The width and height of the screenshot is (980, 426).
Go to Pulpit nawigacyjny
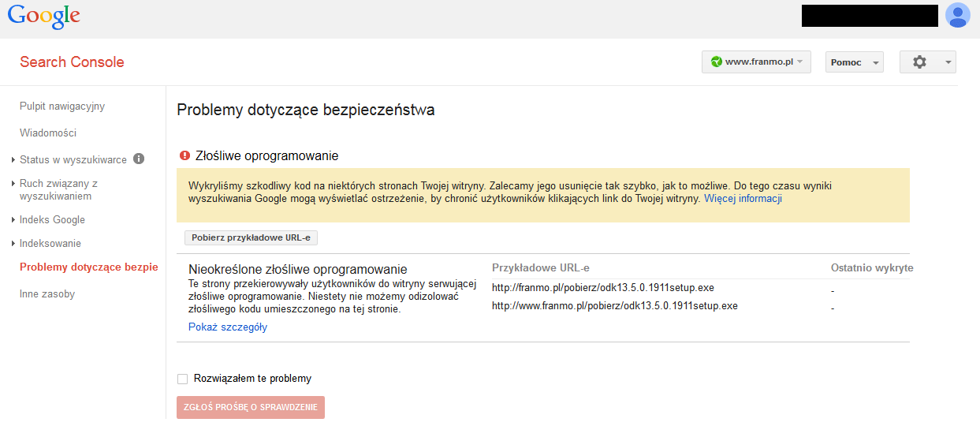(62, 106)
